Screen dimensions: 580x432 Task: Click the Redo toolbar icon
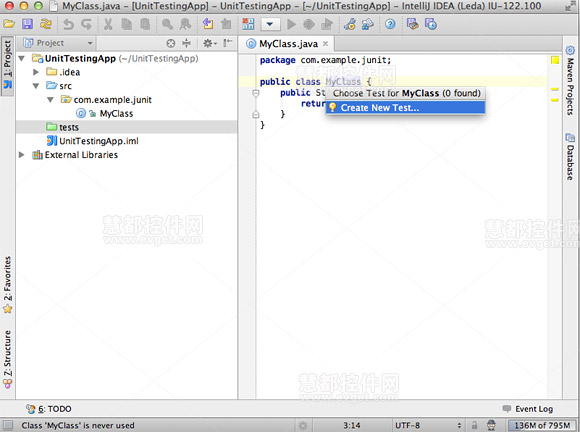(87, 24)
